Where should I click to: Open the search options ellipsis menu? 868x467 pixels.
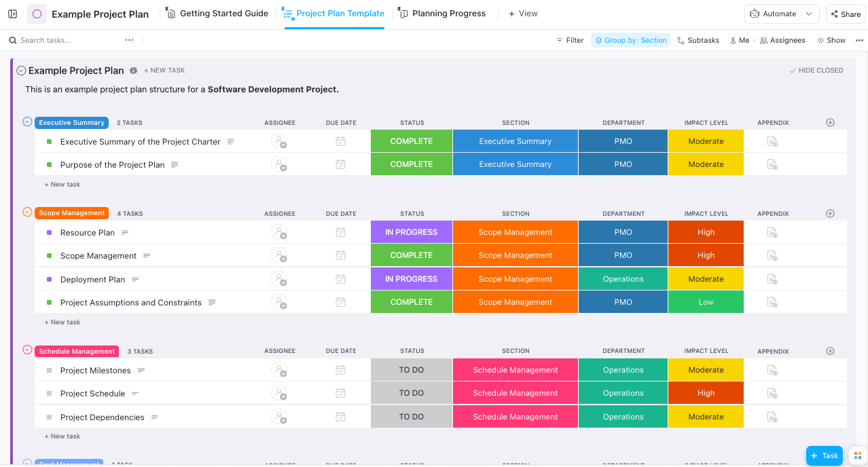[x=129, y=40]
